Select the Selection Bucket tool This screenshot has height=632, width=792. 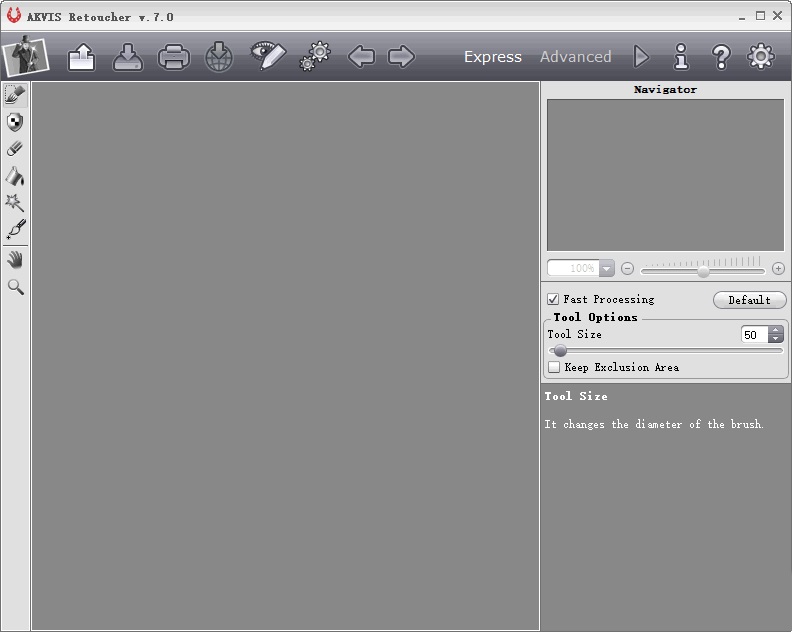15,176
